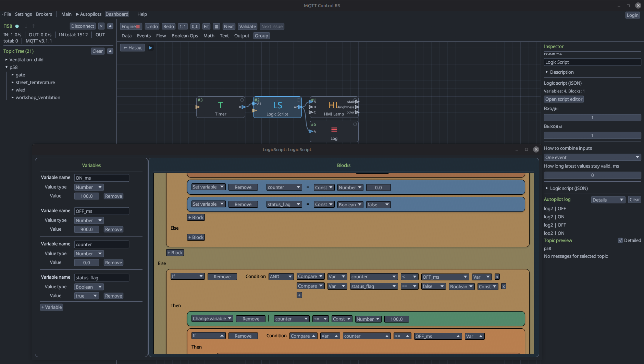The height and width of the screenshot is (364, 644).
Task: Click the Timer node's green T icon
Action: [220, 105]
